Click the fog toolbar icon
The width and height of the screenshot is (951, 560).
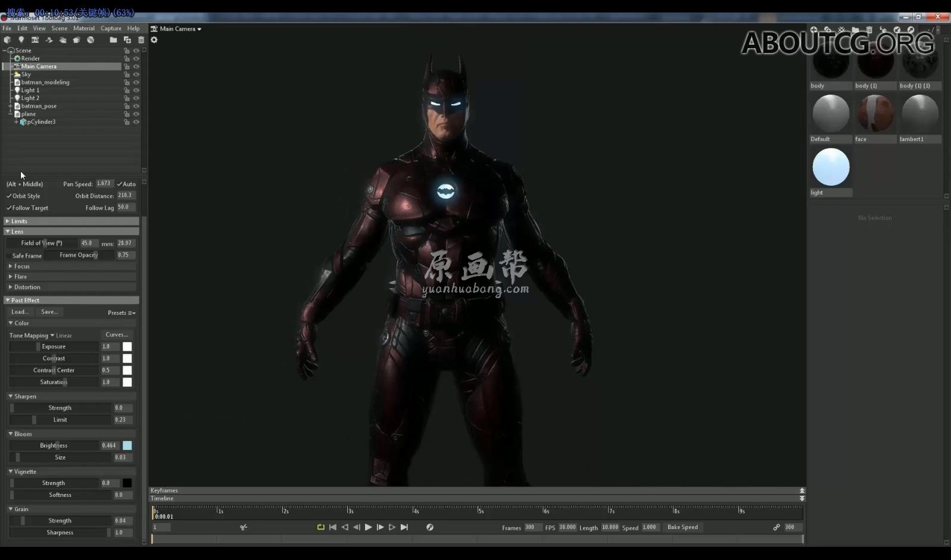point(63,40)
